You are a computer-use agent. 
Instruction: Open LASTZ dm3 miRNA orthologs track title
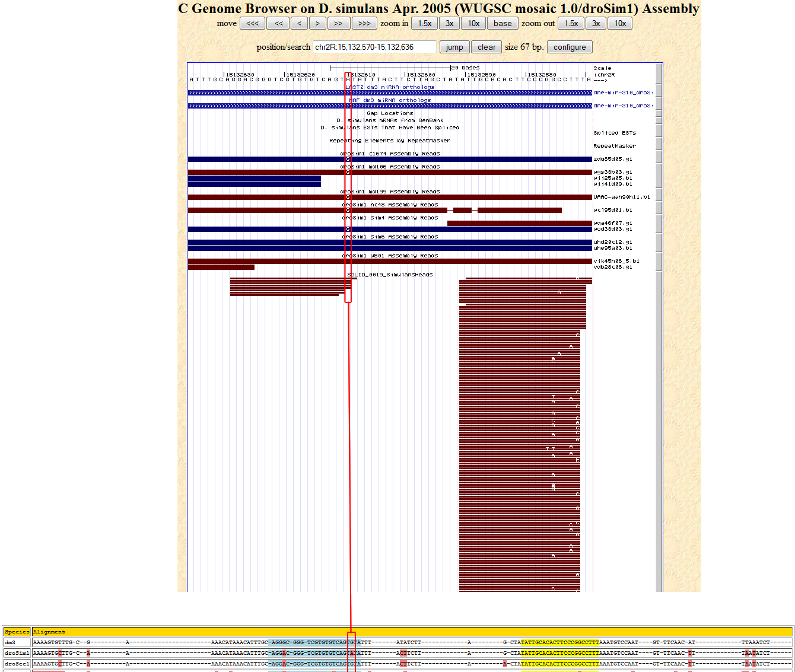(x=390, y=87)
